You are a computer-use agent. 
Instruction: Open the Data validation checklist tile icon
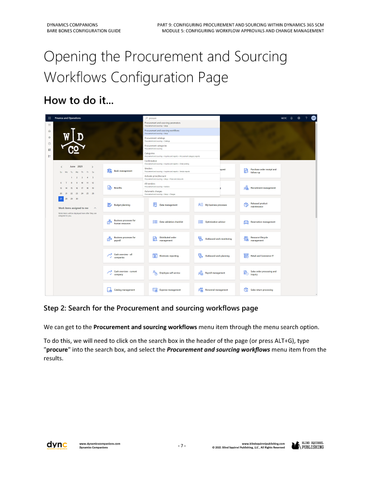pos(155,222)
